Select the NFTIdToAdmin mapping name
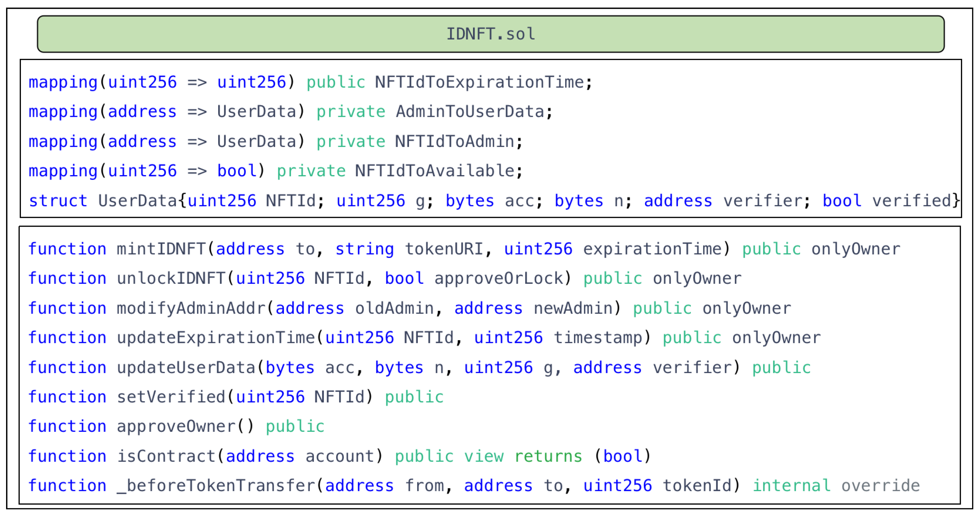This screenshot has height=515, width=980. point(455,142)
